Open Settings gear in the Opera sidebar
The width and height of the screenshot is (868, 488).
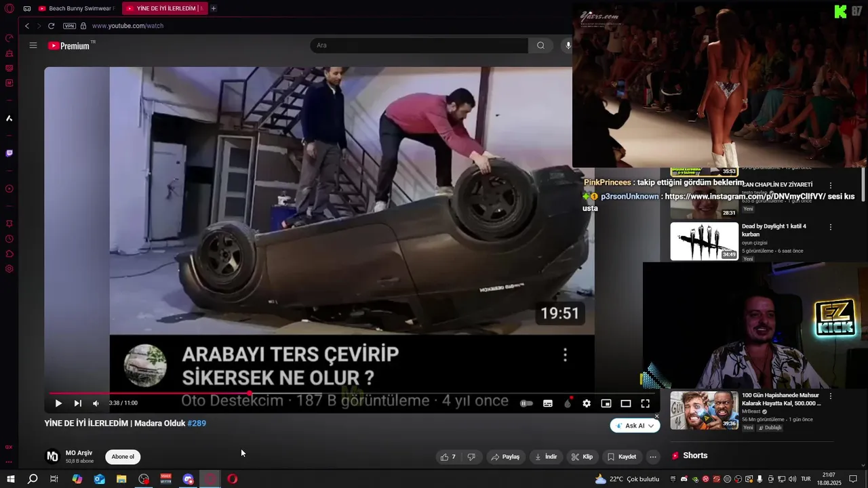coord(9,269)
